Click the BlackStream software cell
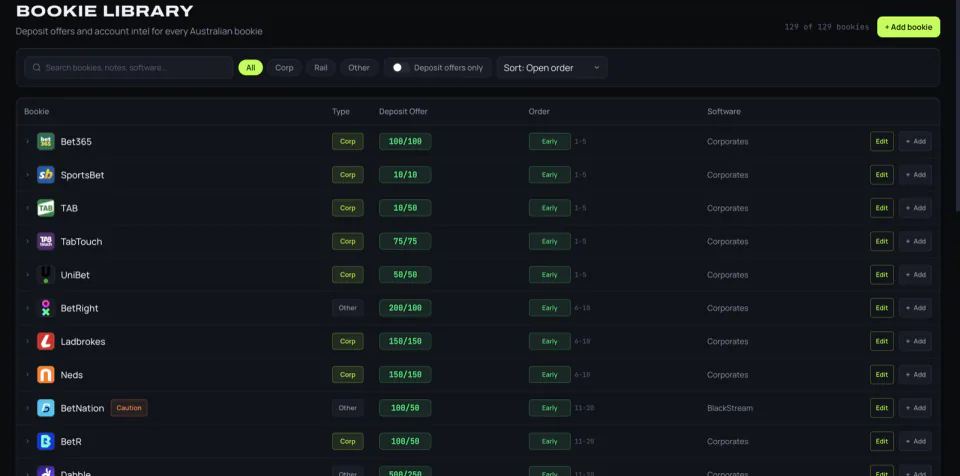960x476 pixels. (x=730, y=408)
